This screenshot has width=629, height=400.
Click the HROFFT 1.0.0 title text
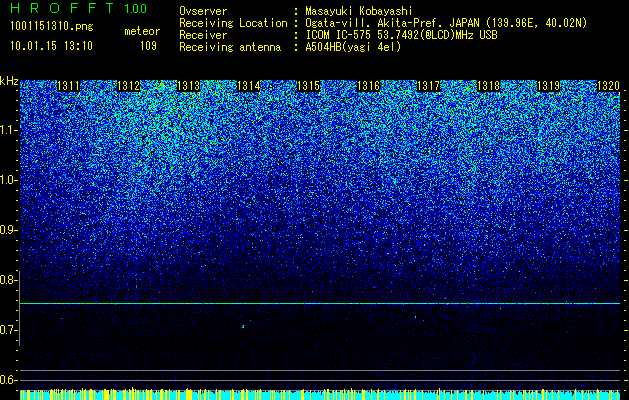point(78,8)
